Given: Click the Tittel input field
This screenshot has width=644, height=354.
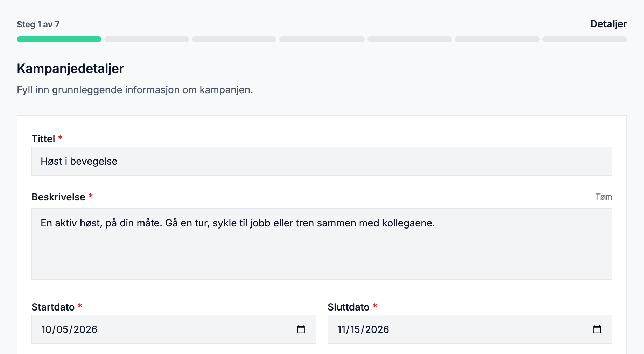Looking at the screenshot, I should click(322, 161).
